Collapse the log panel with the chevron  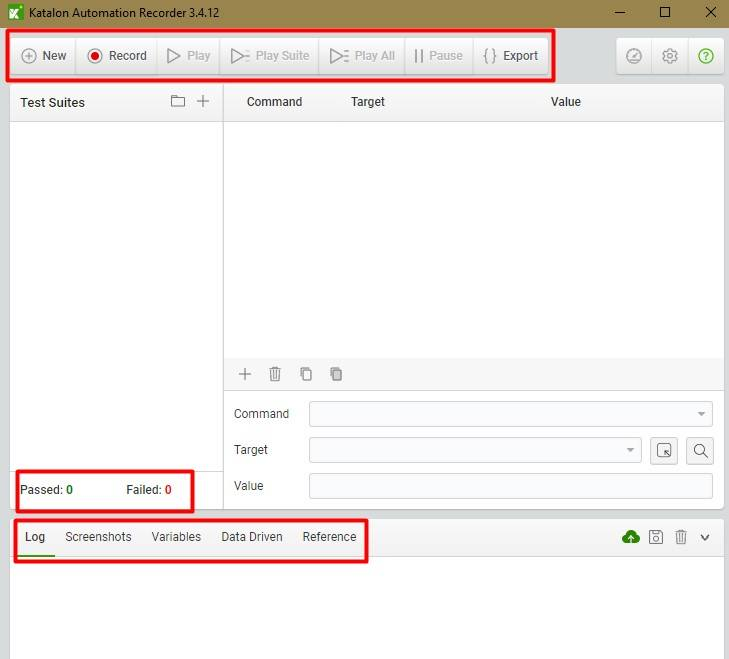click(705, 537)
